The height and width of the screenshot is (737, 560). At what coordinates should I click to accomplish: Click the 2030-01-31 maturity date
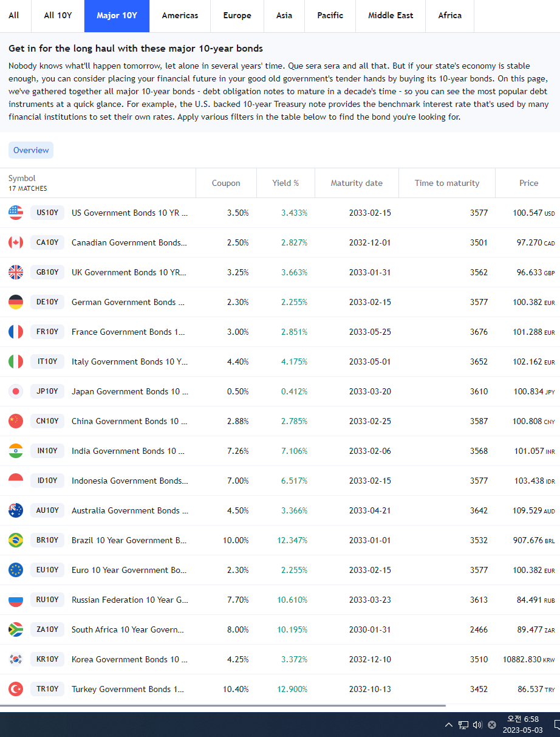pyautogui.click(x=370, y=629)
